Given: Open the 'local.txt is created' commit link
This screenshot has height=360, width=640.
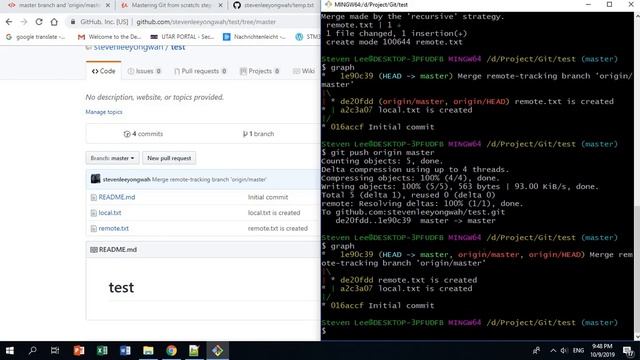Looking at the screenshot, I should coord(274,213).
